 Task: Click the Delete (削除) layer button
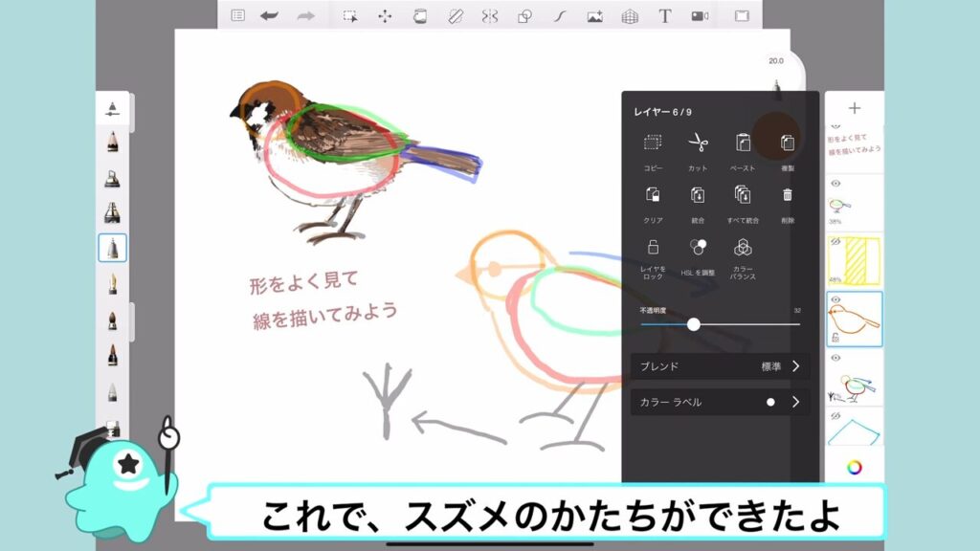788,195
